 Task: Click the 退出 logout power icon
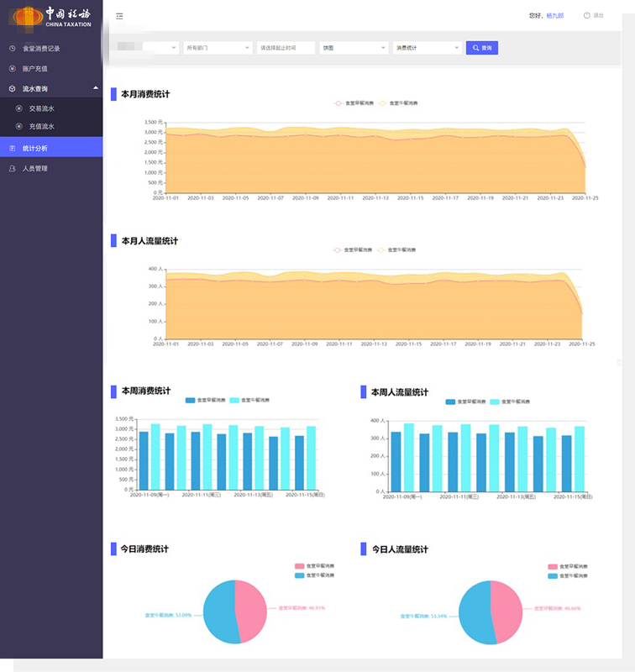[586, 16]
